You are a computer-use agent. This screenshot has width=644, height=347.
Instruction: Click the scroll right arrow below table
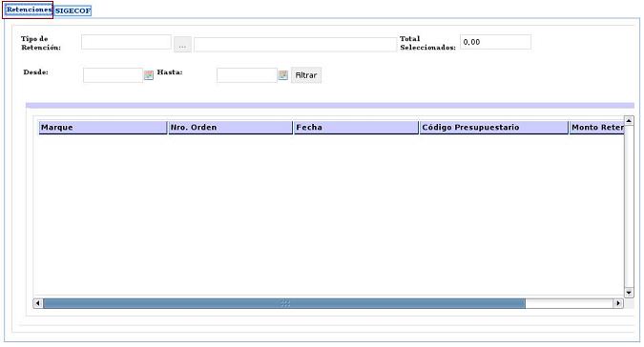tap(618, 303)
